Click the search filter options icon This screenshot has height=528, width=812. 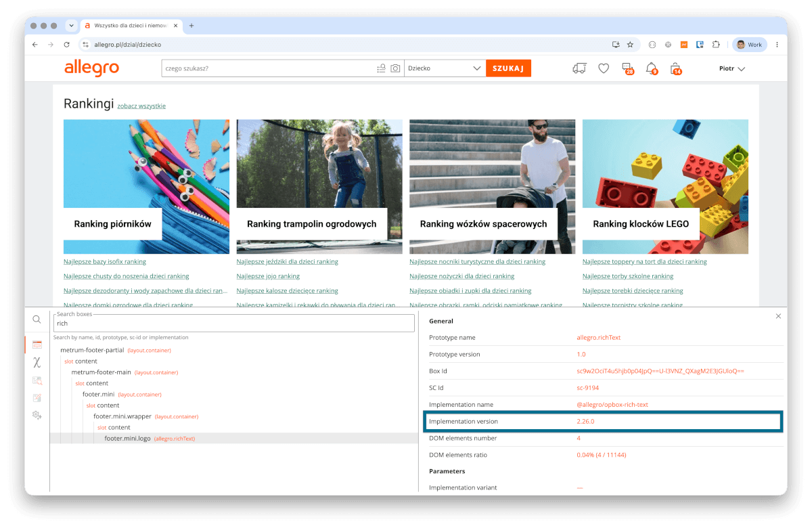click(x=382, y=68)
